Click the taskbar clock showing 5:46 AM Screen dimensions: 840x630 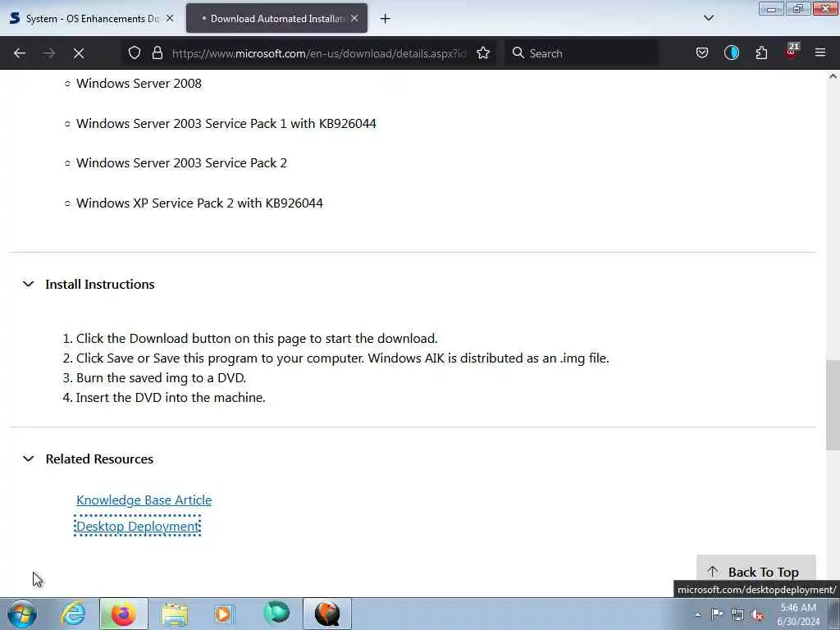tap(798, 614)
